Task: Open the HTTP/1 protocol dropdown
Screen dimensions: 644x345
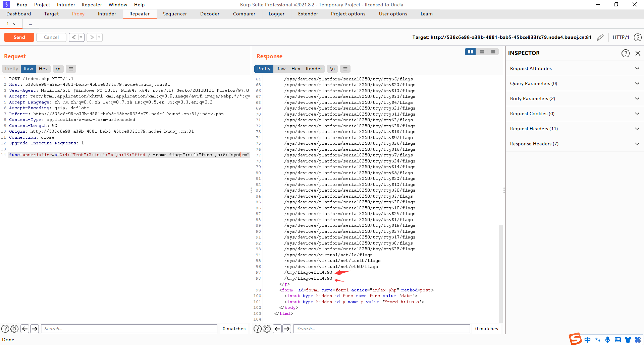Action: [x=621, y=37]
